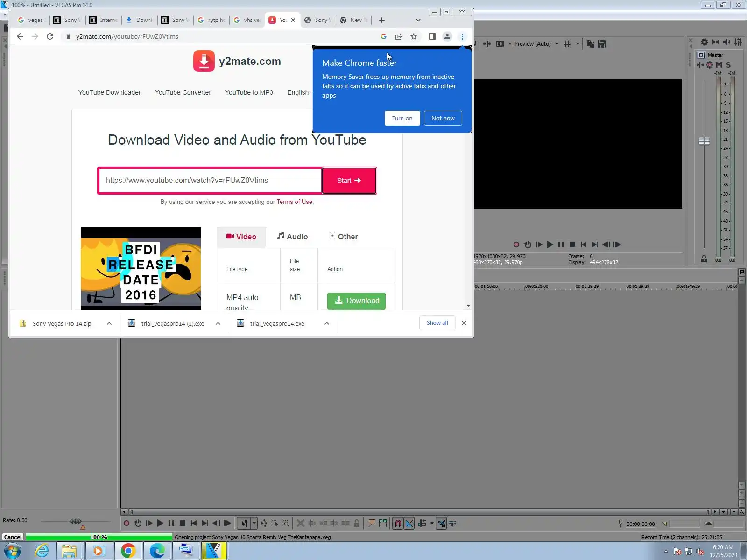This screenshot has width=747, height=560.
Task: Click the YouTube URL input field
Action: 210,181
